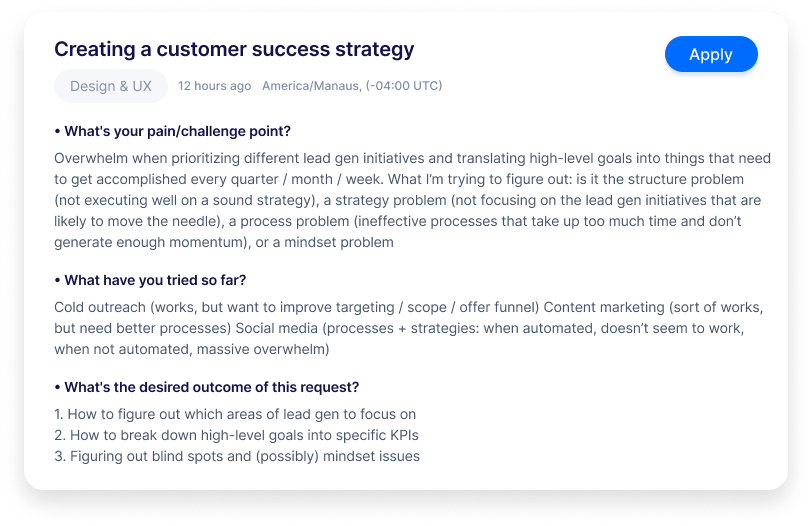Click the America/Manaus timezone label
The image size is (812, 526).
(x=352, y=86)
